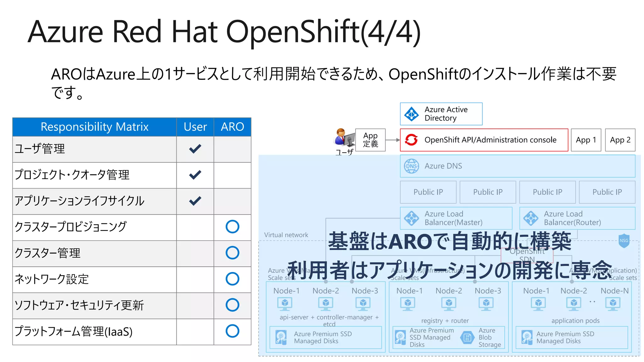This screenshot has height=362, width=644.
Task: Click the Azure Load Balancer(Master) label
Action: [x=453, y=218]
